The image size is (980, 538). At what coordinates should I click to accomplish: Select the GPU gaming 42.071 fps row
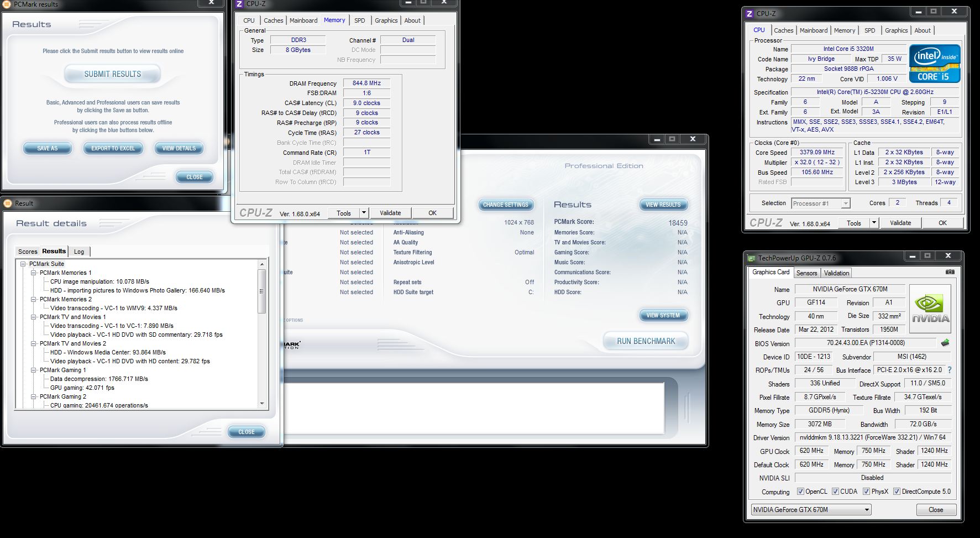tap(82, 388)
